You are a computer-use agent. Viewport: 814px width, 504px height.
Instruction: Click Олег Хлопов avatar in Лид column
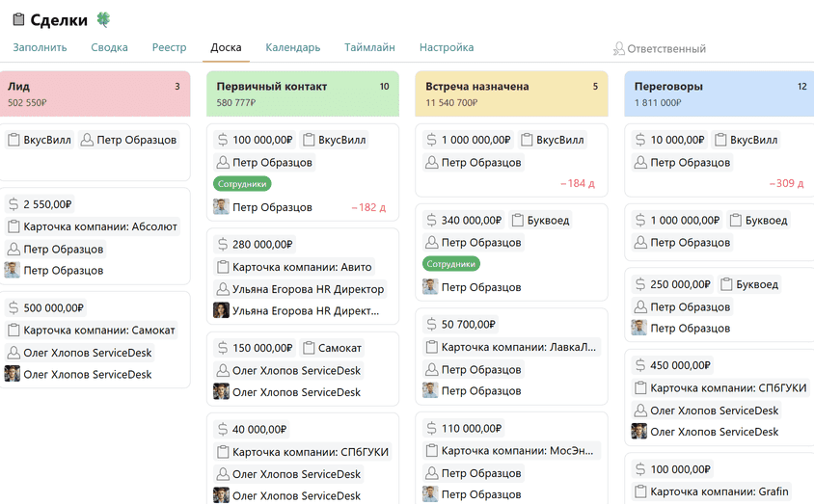13,374
